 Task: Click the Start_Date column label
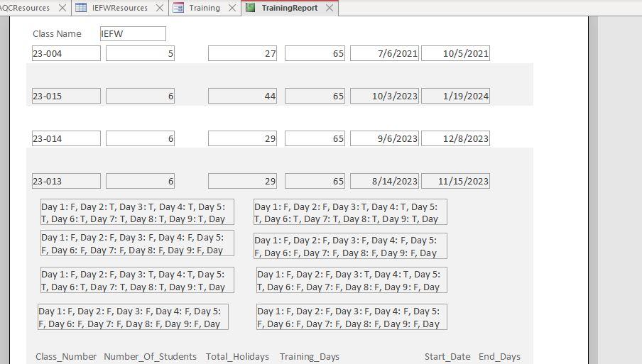point(447,357)
